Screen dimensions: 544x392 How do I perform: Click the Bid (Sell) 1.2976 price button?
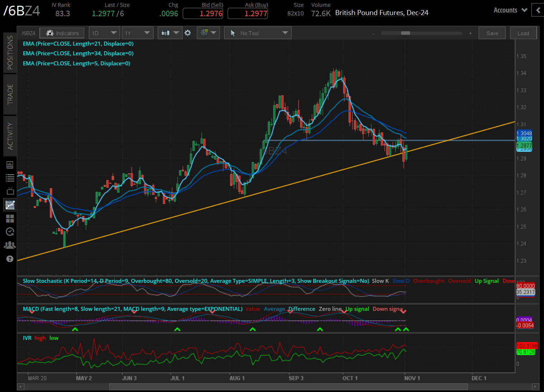(203, 14)
